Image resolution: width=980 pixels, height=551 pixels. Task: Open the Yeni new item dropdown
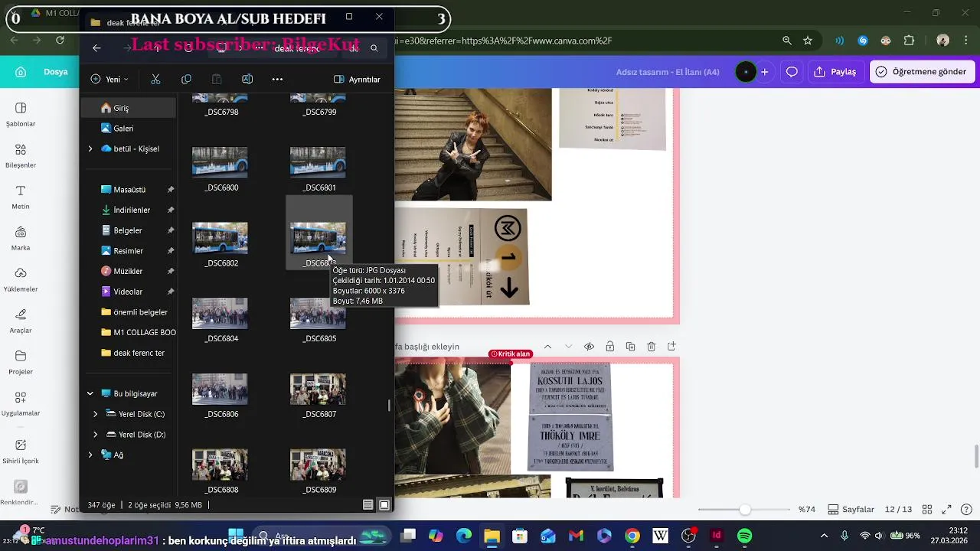109,79
